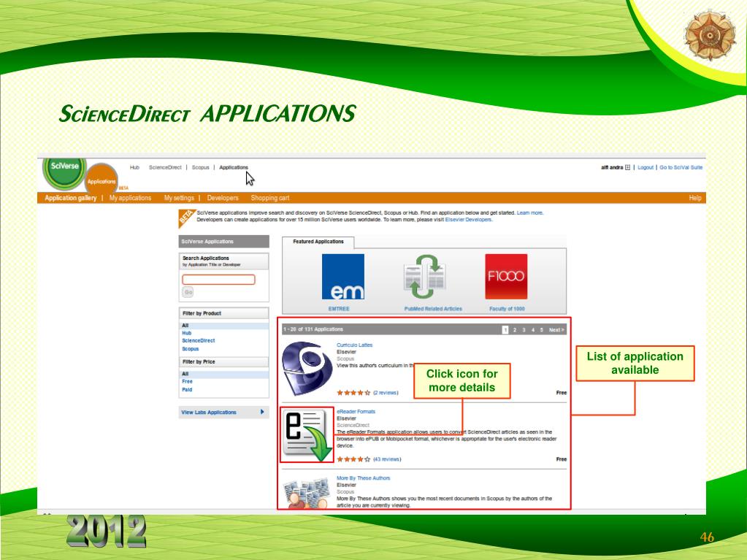Open the Developers tab
This screenshot has width=747, height=560.
tap(223, 198)
